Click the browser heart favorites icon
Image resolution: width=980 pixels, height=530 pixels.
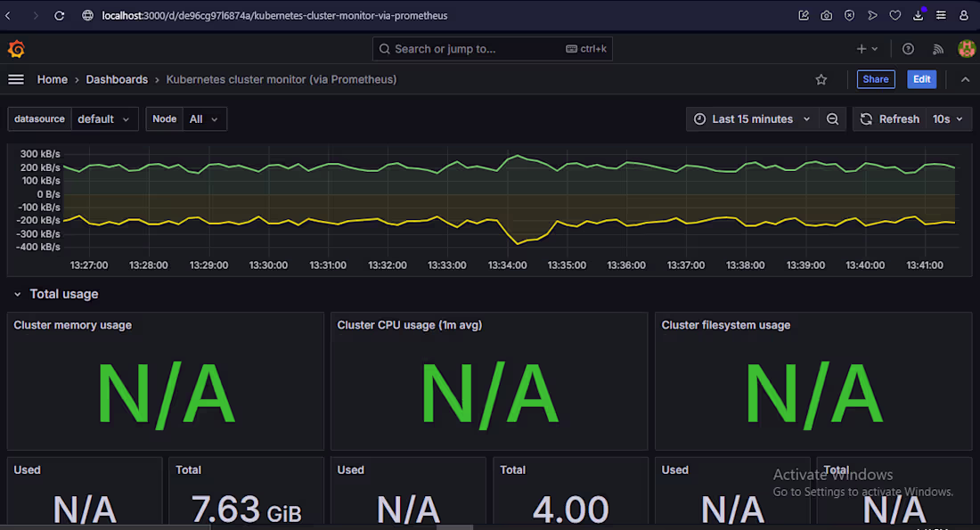[x=895, y=16]
